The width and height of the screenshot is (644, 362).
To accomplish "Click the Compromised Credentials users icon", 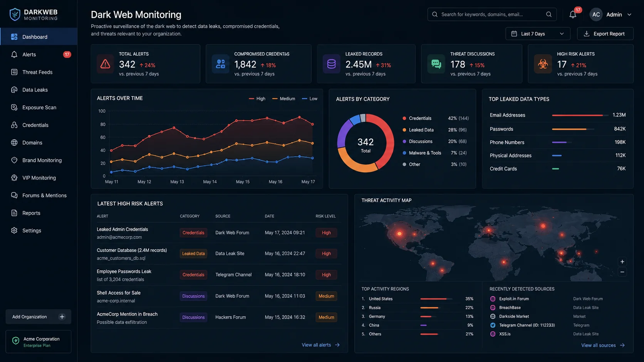I will pyautogui.click(x=220, y=64).
